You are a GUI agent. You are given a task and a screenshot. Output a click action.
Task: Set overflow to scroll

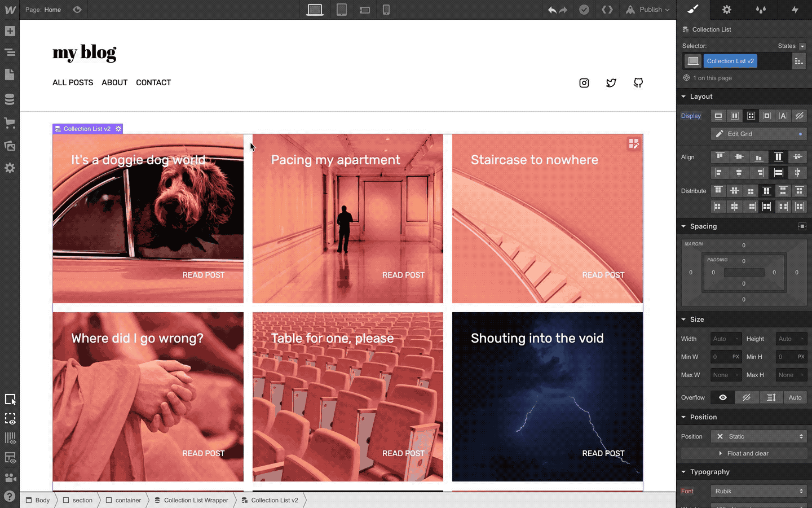pyautogui.click(x=771, y=397)
